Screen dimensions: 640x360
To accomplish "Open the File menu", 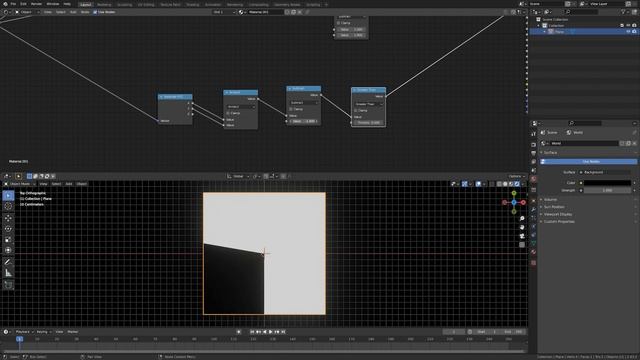I will 13,4.
